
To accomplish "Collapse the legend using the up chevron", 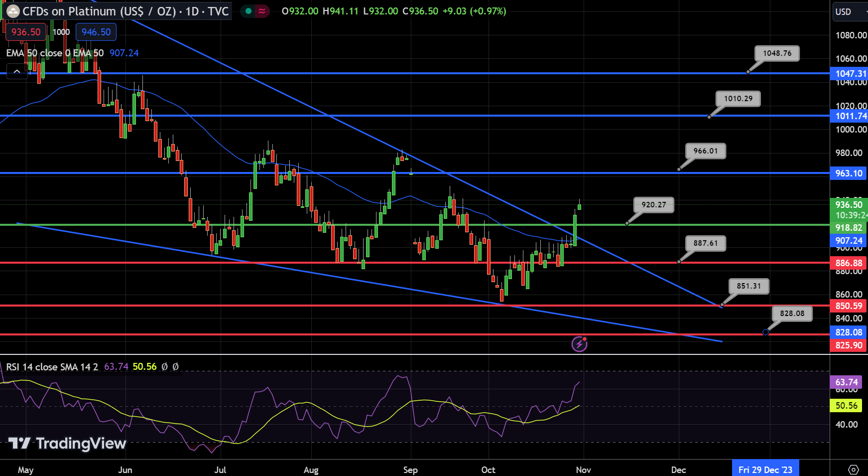I will pyautogui.click(x=17, y=71).
